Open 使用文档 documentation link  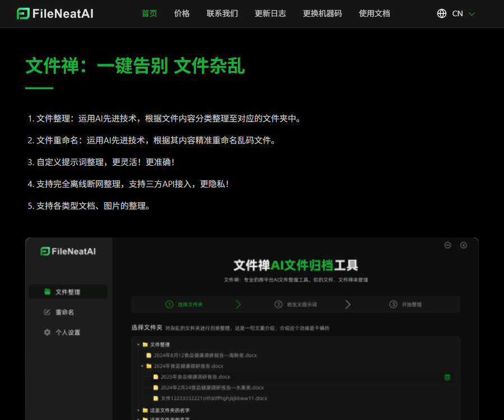click(375, 13)
